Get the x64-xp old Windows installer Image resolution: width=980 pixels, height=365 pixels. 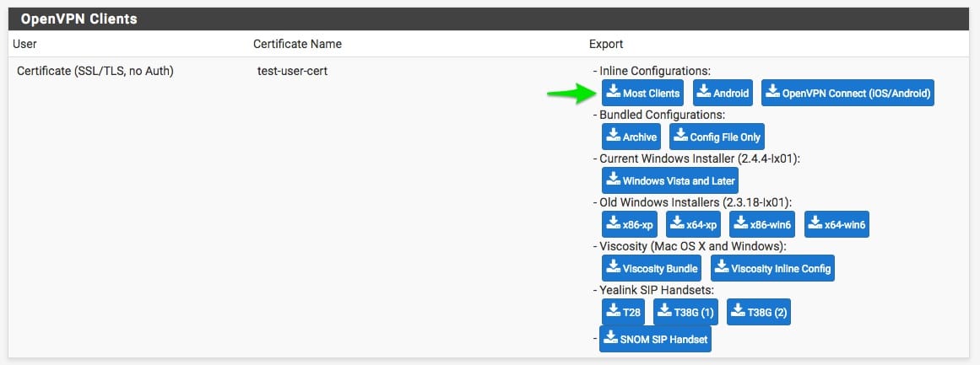click(693, 224)
